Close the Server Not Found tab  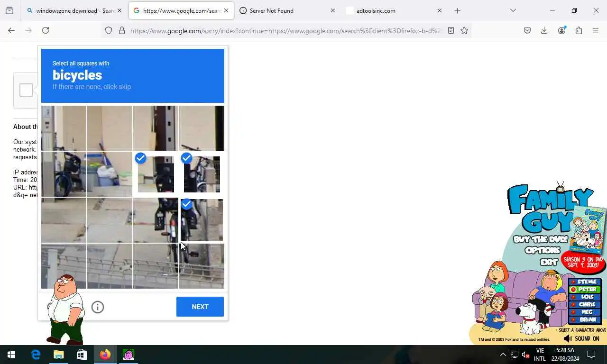point(332,10)
